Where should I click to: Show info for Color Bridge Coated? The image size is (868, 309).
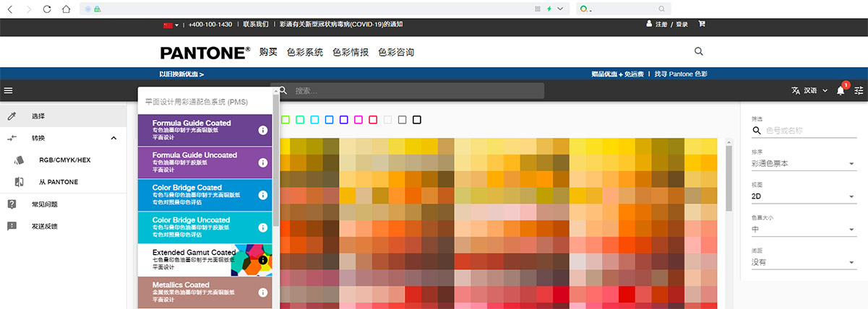[263, 195]
